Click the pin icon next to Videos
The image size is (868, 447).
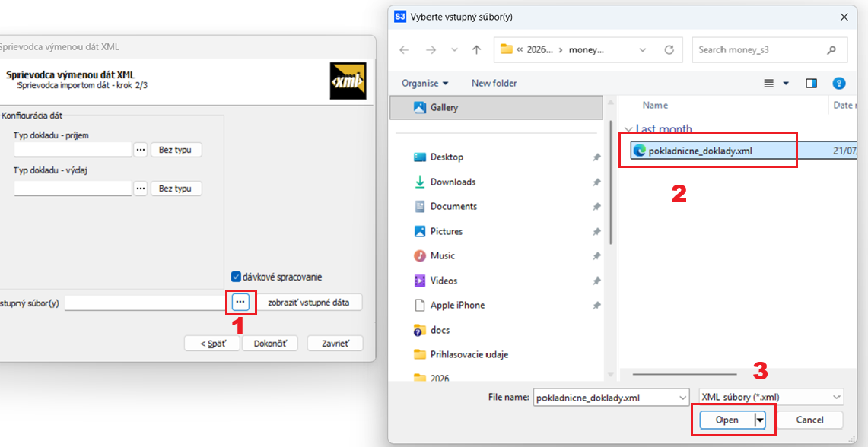596,281
